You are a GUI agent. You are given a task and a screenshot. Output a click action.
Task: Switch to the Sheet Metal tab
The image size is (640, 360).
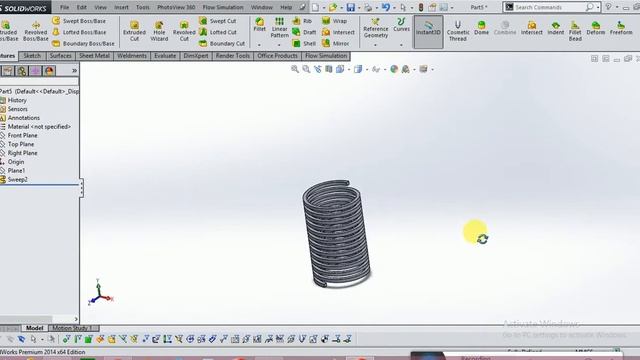click(94, 56)
